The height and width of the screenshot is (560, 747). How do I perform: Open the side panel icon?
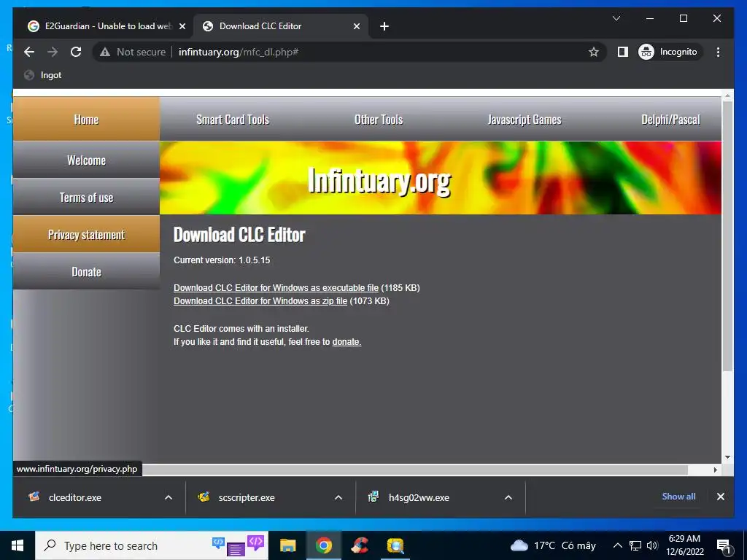(623, 52)
